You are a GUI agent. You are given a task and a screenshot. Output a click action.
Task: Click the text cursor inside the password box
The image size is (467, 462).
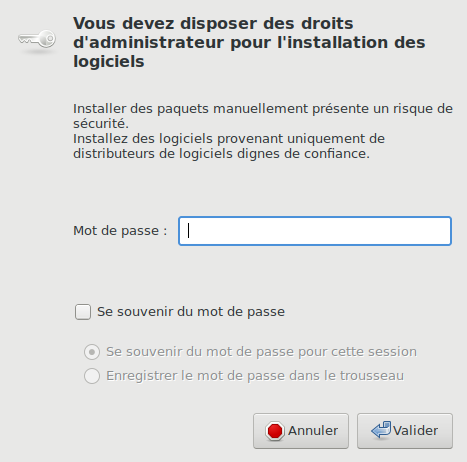coord(189,231)
